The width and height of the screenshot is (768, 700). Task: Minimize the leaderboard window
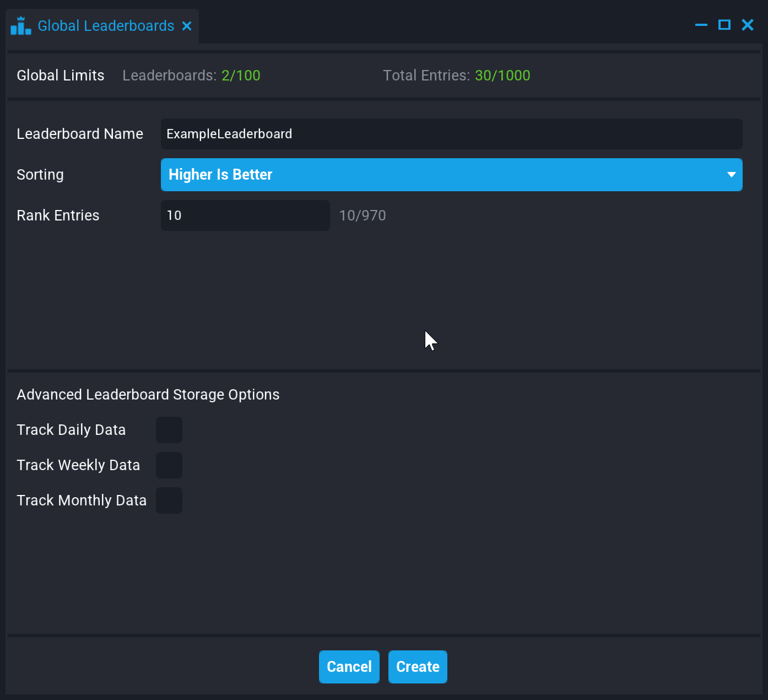tap(701, 25)
